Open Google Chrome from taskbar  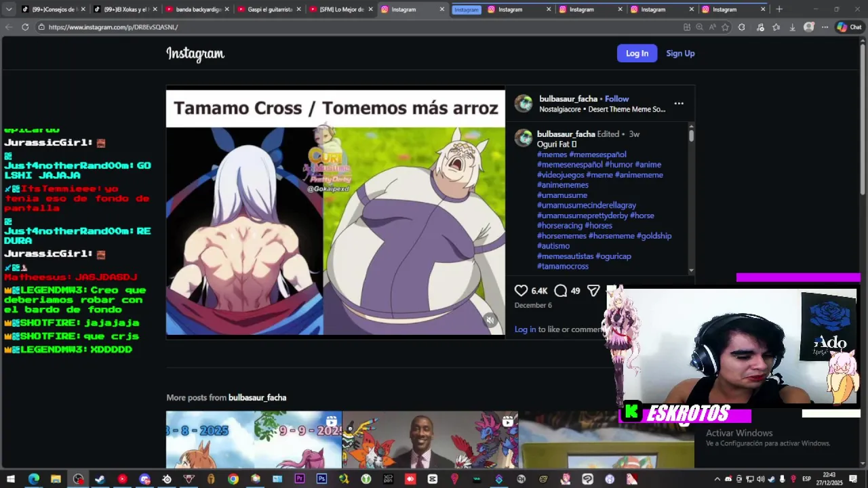tap(233, 479)
